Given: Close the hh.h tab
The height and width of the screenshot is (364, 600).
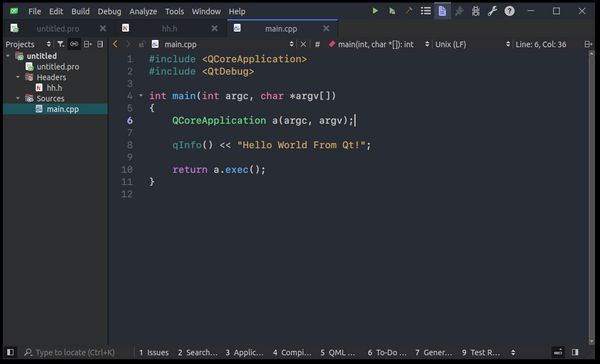Looking at the screenshot, I should pos(215,28).
